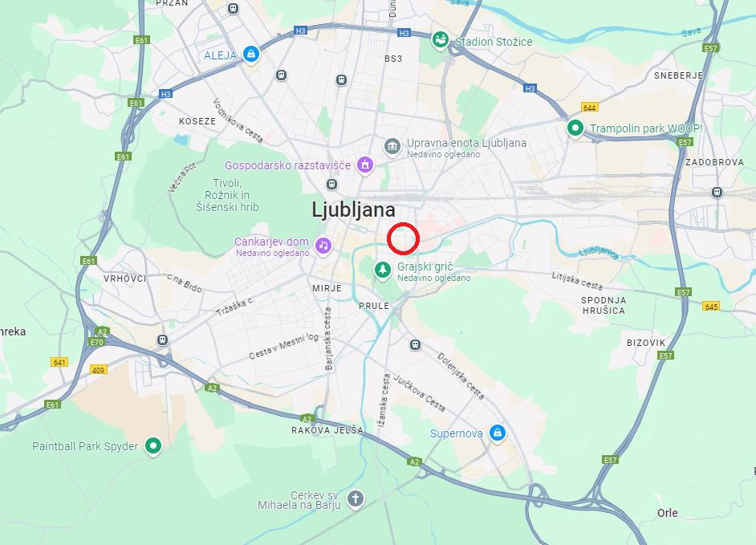
Task: Select the Cankarjev dom music pin
Action: click(323, 246)
